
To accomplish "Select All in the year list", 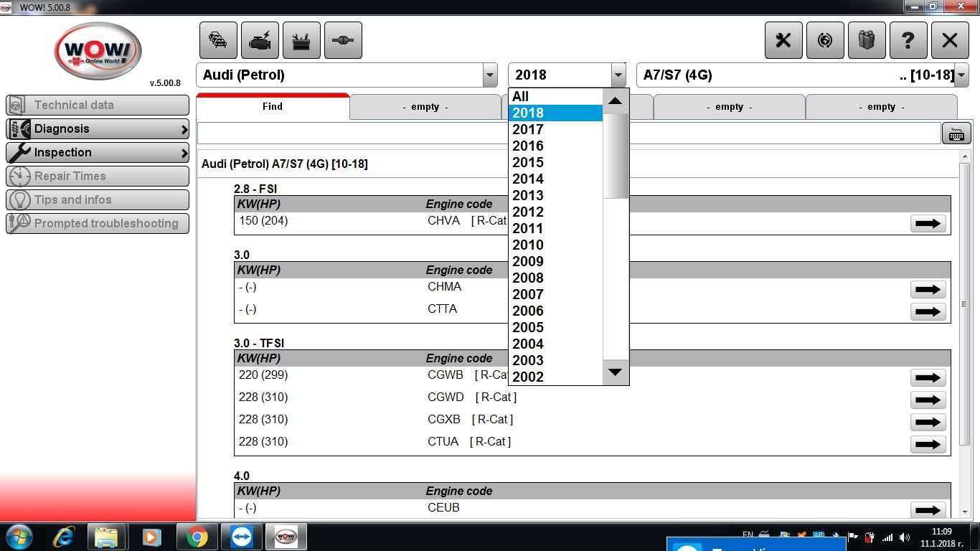I will point(555,96).
